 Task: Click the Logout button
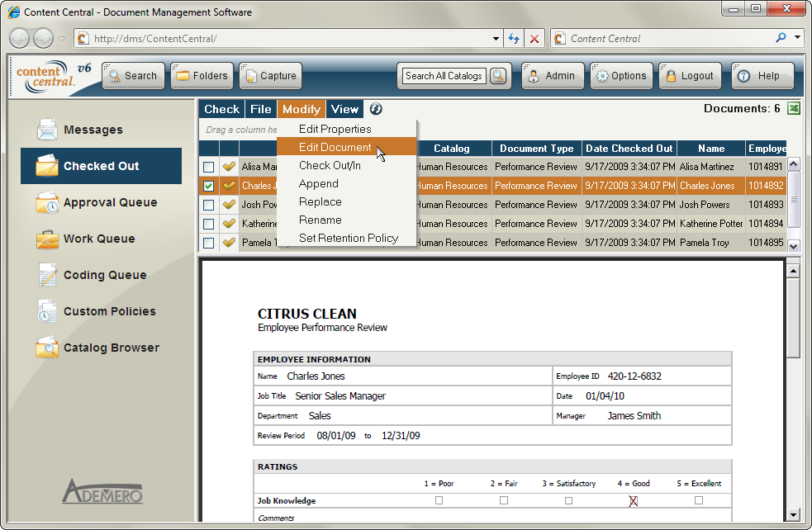[689, 76]
